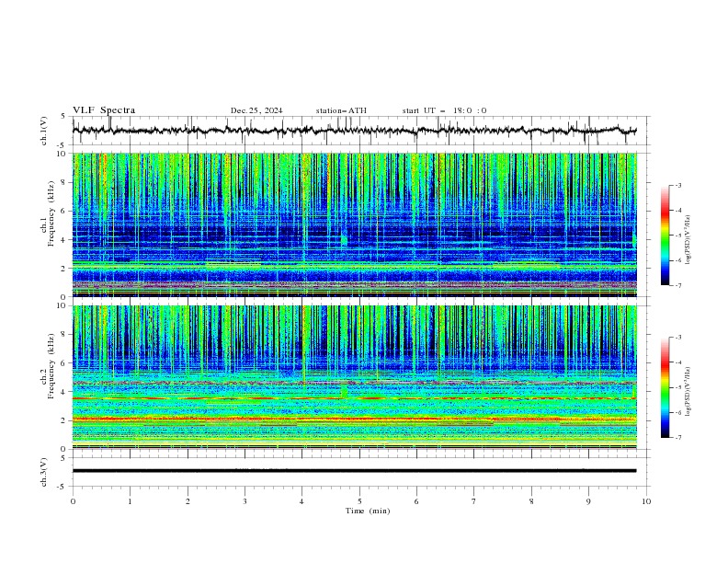Click the ch.2 spectrogram color scale bar
This screenshot has height=563, width=728.
click(665, 387)
